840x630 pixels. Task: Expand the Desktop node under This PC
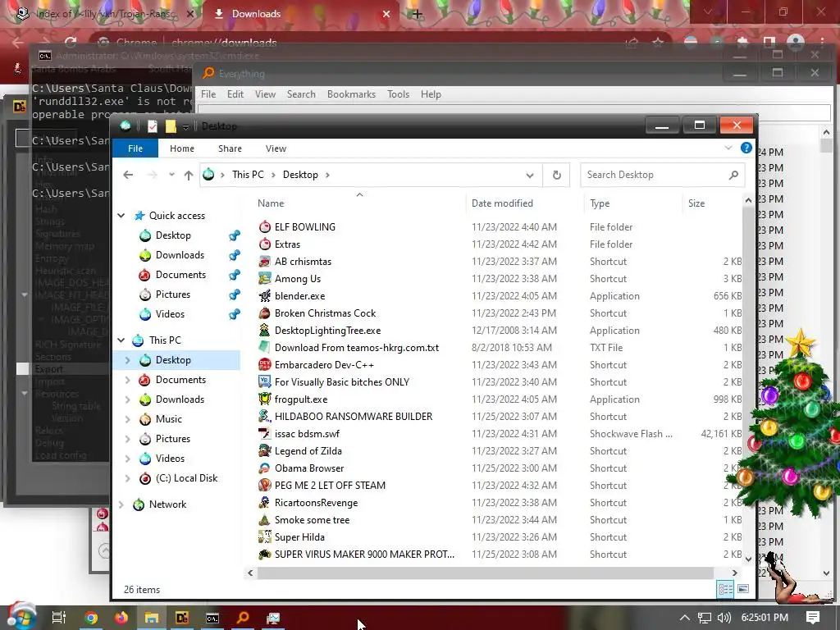tap(127, 360)
